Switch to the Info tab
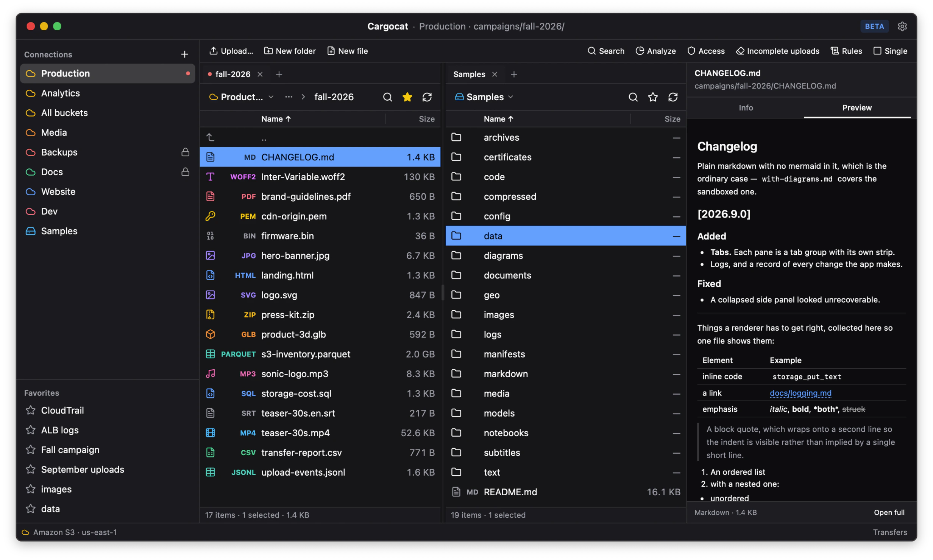Image resolution: width=933 pixels, height=560 pixels. [x=745, y=108]
